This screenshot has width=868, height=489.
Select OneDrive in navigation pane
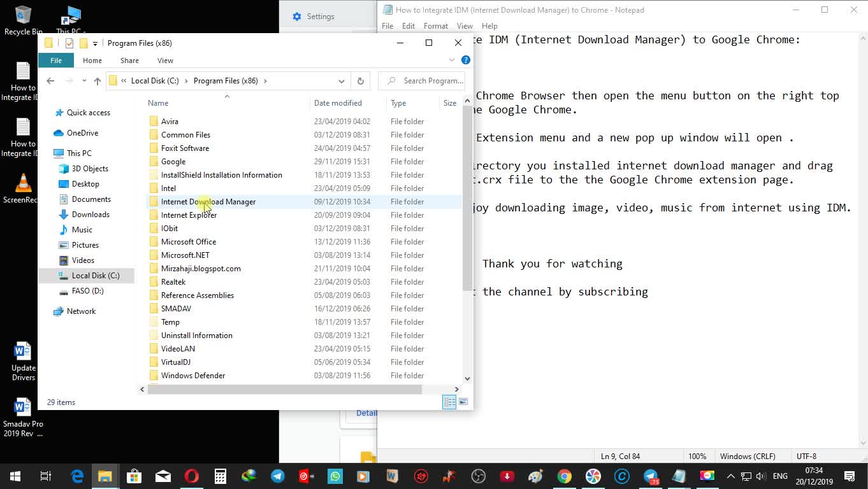tap(82, 133)
